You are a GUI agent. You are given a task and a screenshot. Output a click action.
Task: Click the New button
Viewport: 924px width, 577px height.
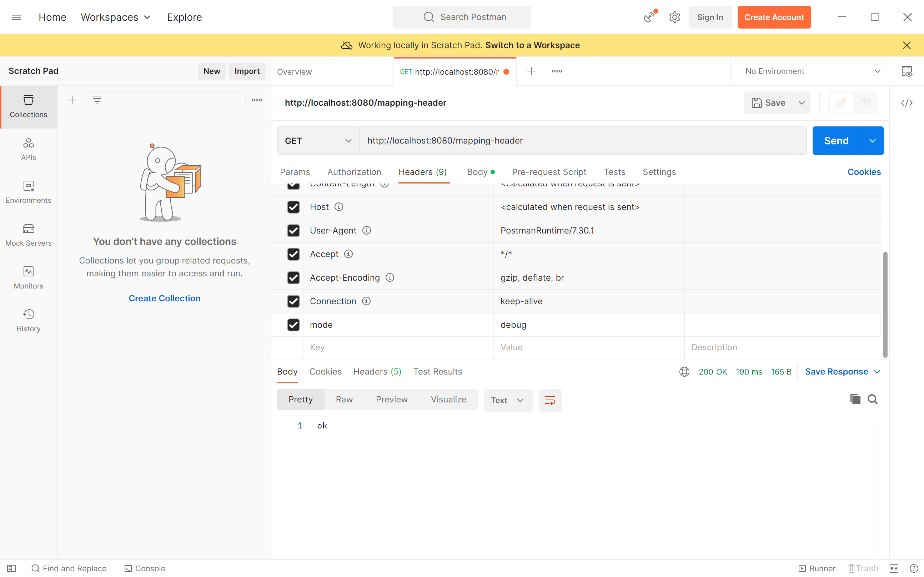coord(212,71)
